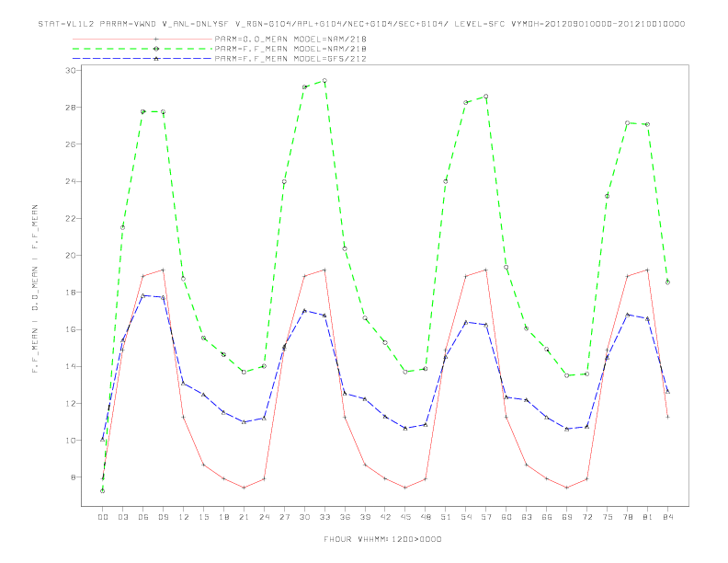Click x-axis forecast hour label 60
This screenshot has height=563, width=728.
click(x=506, y=517)
